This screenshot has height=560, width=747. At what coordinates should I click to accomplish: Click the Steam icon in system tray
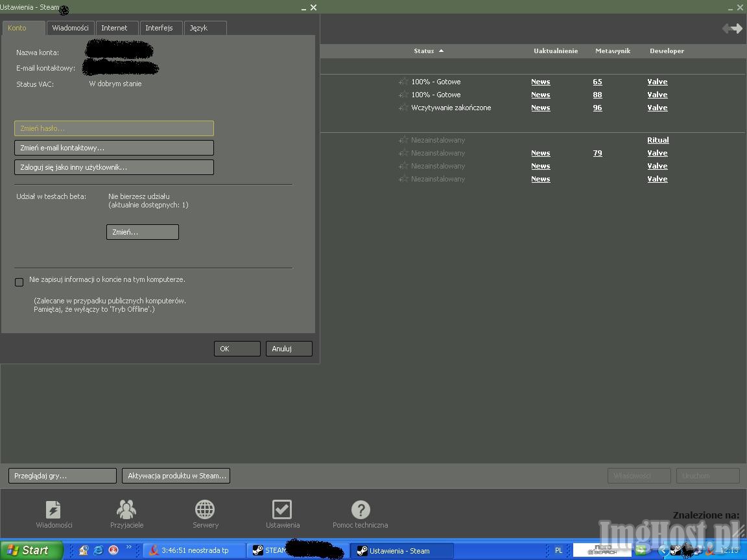tap(675, 550)
